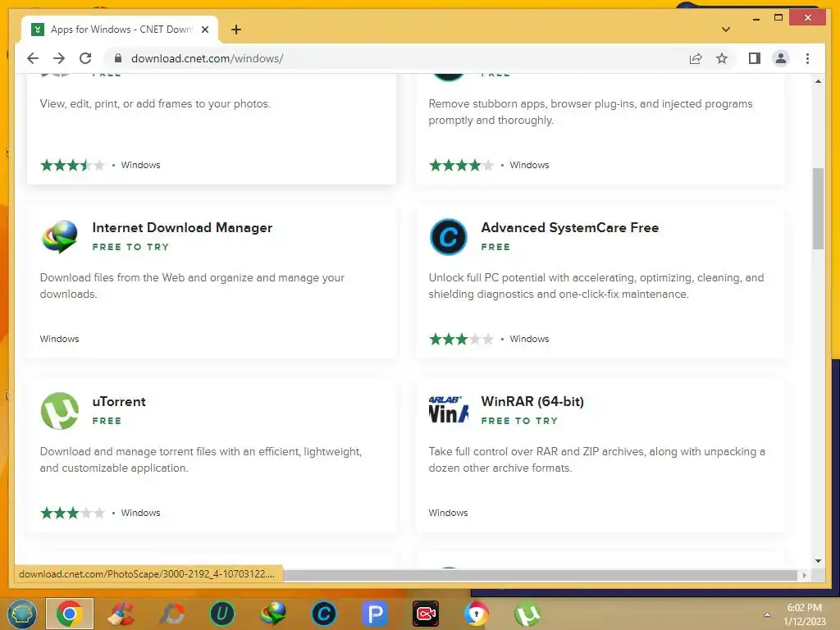Open the taskbar app left of IObit Uninstaller
This screenshot has height=630, width=840.
pos(171,614)
